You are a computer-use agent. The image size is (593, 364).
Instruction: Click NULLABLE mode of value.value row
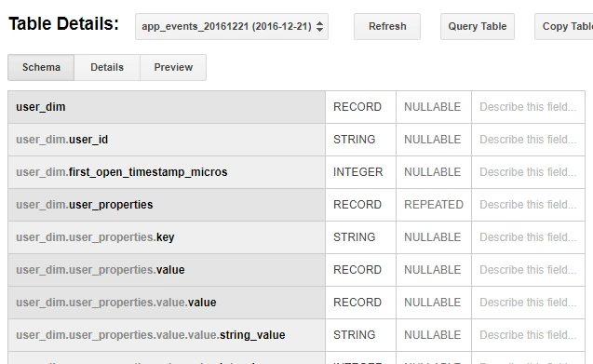433,303
